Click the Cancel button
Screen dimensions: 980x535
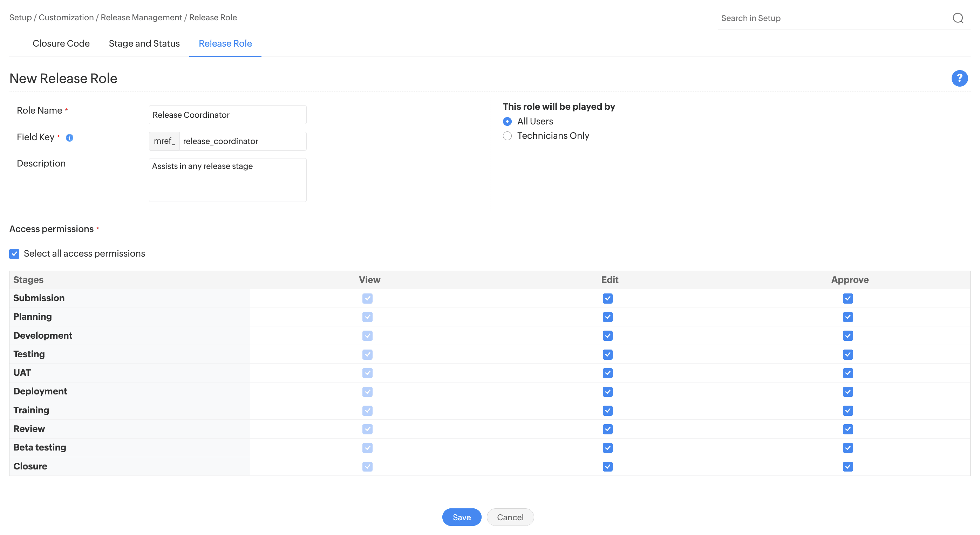point(510,517)
